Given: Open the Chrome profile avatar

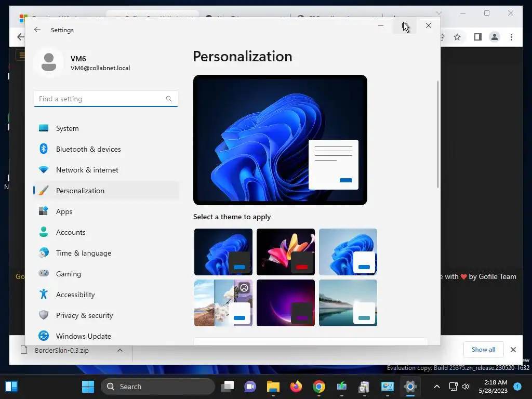Looking at the screenshot, I should (x=495, y=37).
